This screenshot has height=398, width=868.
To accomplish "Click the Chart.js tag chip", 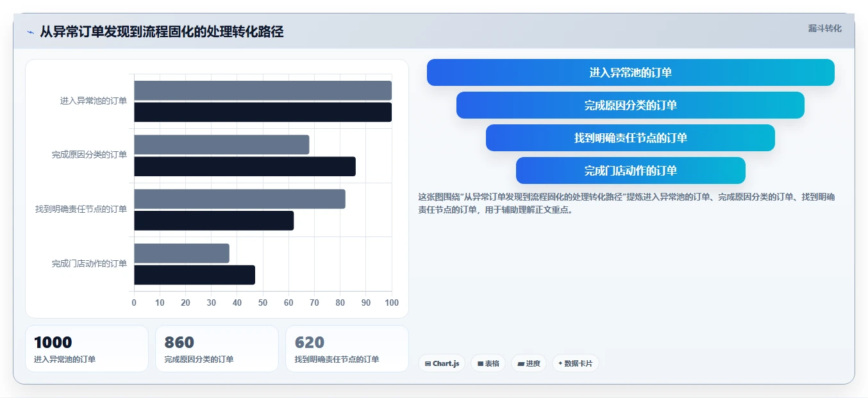I will [442, 363].
